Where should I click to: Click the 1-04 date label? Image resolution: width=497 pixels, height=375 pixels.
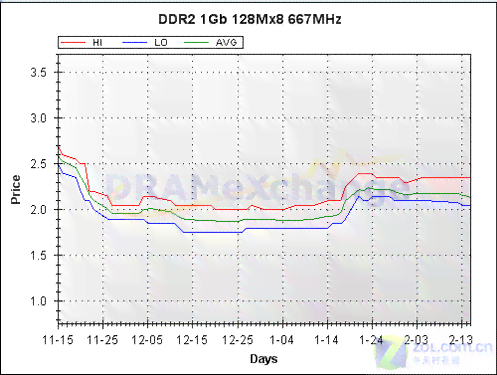pyautogui.click(x=282, y=340)
